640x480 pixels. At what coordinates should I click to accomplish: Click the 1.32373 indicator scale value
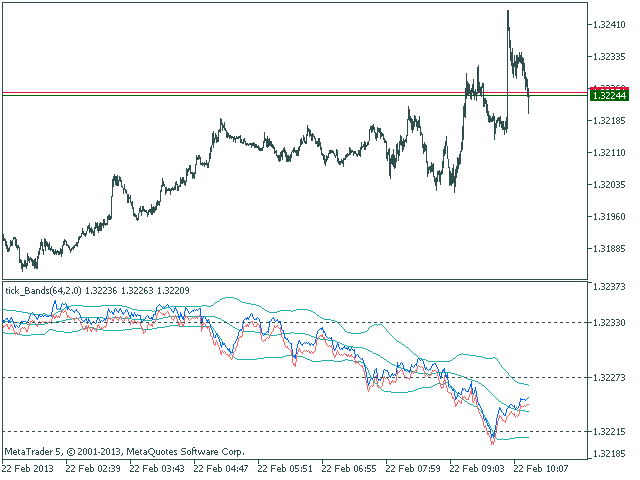(x=609, y=287)
